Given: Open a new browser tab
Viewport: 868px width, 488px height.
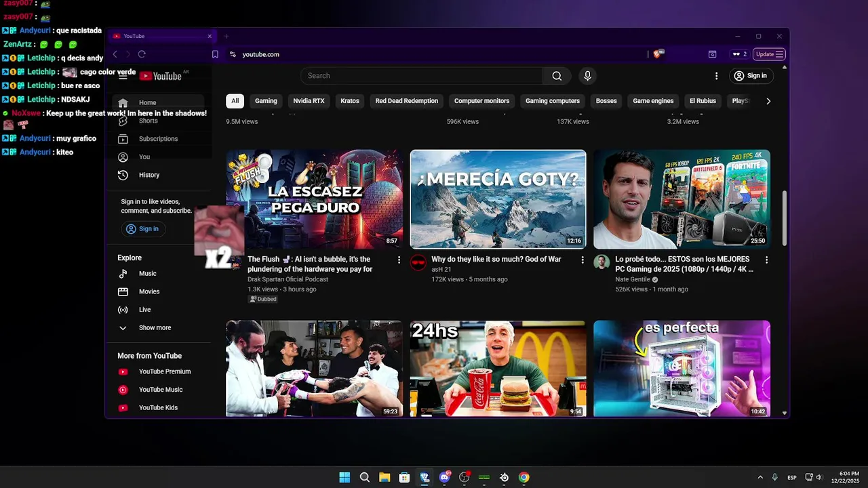Looking at the screenshot, I should [x=226, y=36].
